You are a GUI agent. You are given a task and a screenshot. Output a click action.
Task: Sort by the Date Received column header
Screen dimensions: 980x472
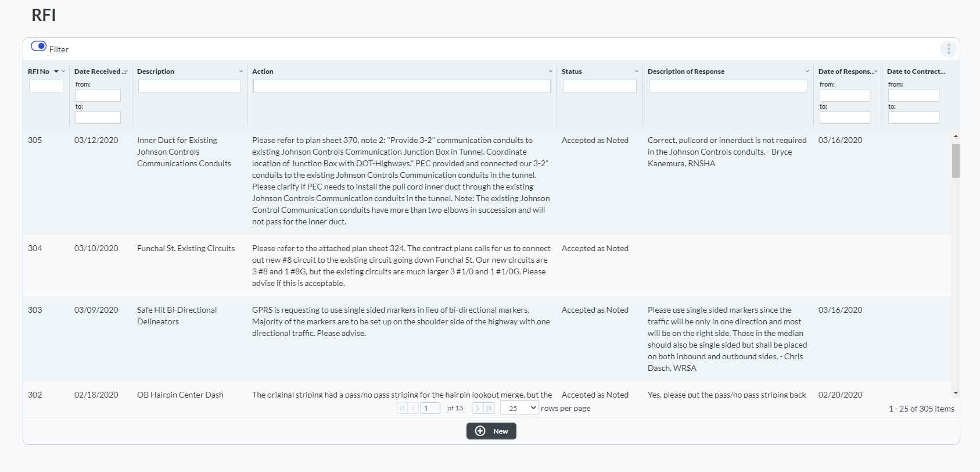click(97, 71)
